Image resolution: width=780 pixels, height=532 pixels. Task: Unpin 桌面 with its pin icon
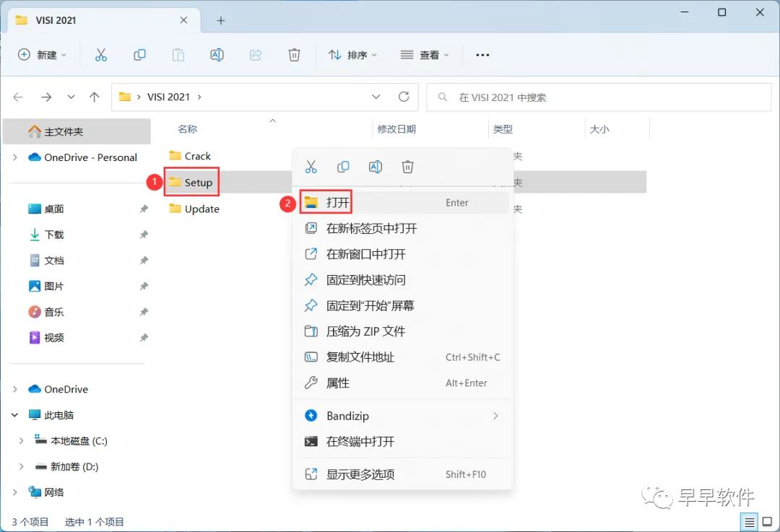click(x=144, y=209)
